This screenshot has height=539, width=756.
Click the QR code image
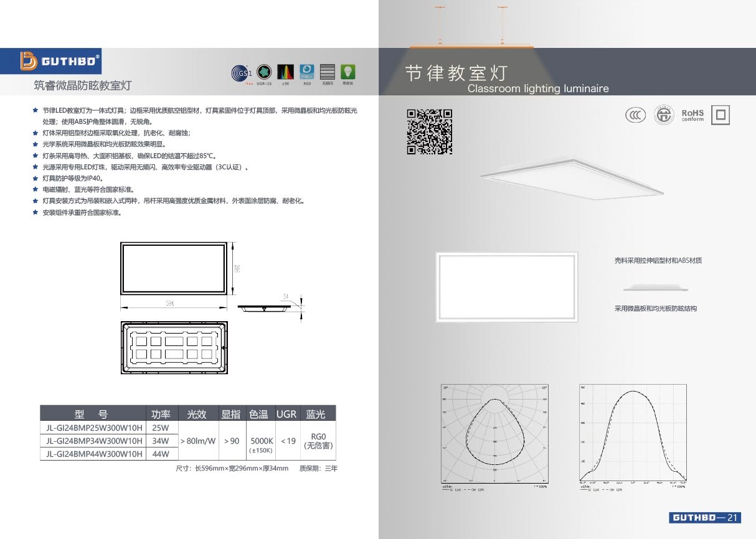(x=429, y=131)
